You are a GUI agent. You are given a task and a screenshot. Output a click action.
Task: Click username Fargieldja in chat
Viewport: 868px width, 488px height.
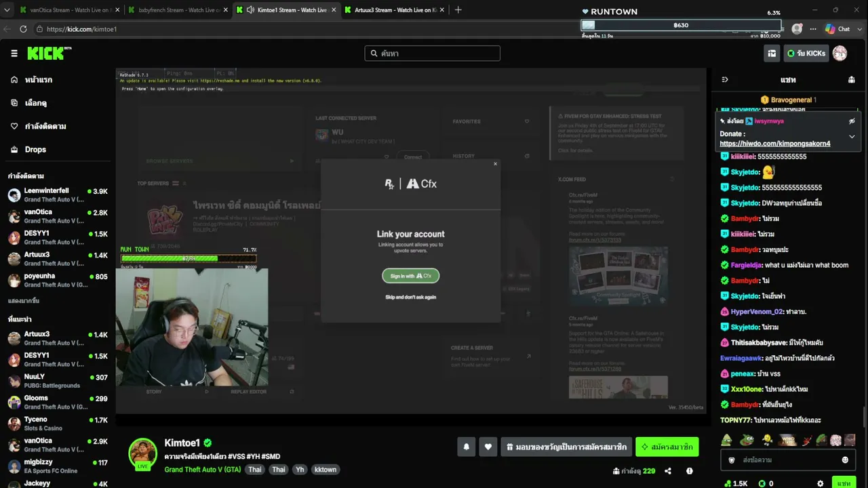(747, 265)
